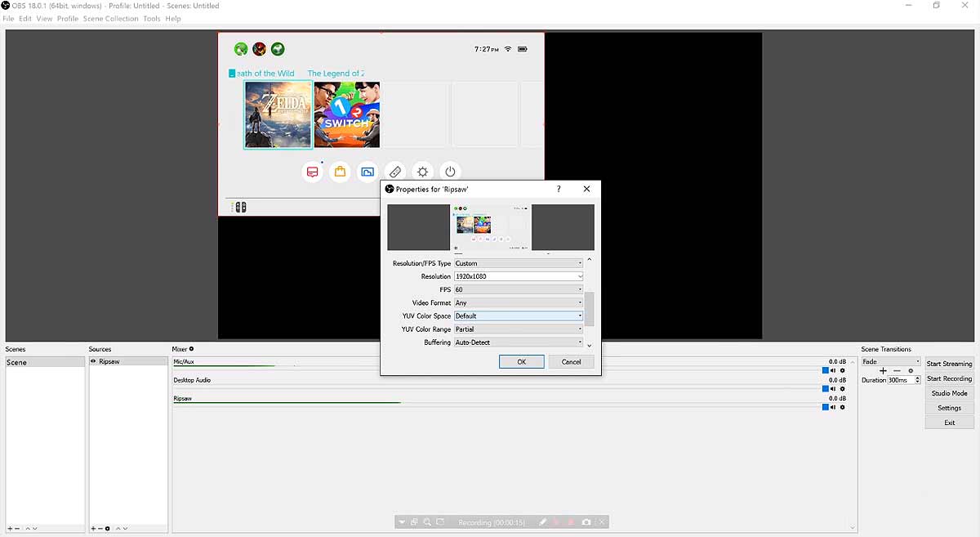Close the Properties for 'Ripsaw' dialog
The height and width of the screenshot is (537, 980).
coord(586,189)
